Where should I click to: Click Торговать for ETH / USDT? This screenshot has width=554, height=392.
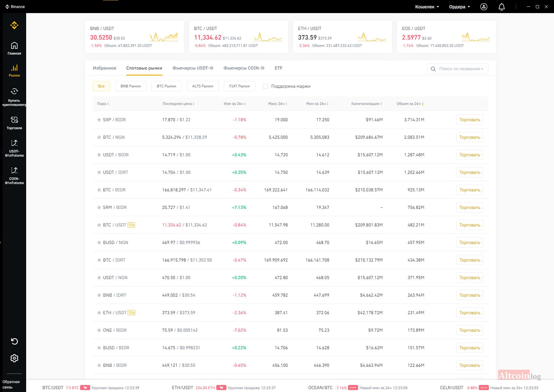[469, 313]
